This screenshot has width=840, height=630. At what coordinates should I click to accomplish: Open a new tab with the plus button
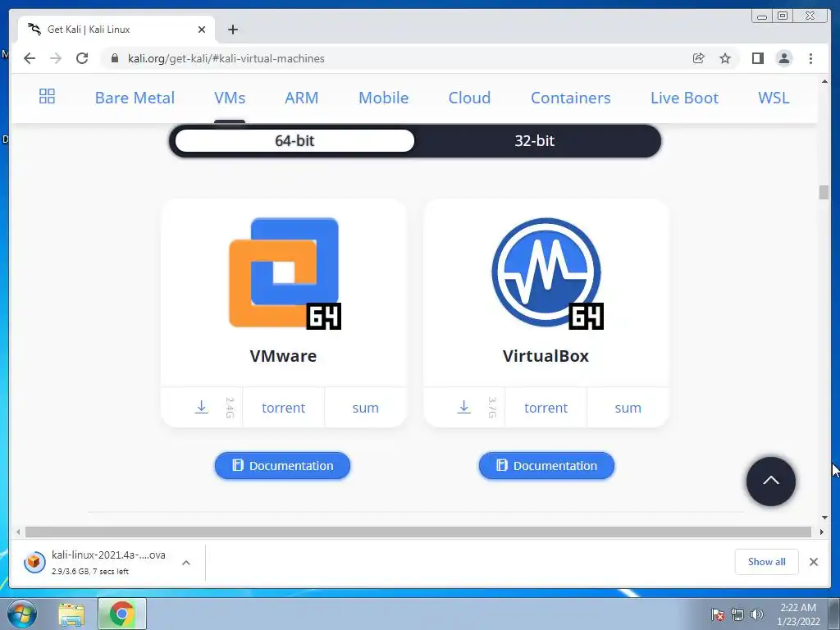tap(232, 30)
